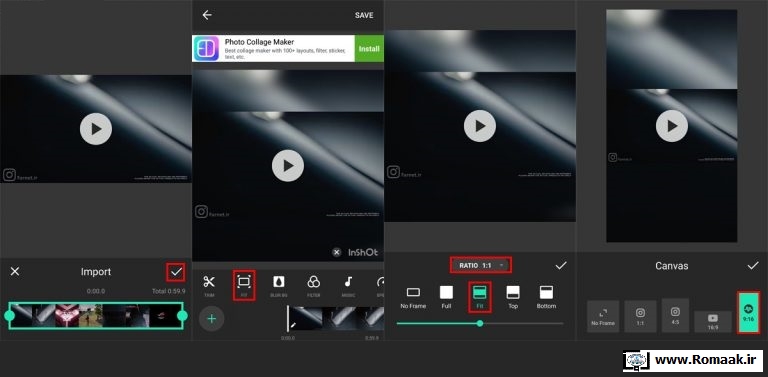Open the Music tool
Image resolution: width=768 pixels, height=377 pixels.
[348, 285]
